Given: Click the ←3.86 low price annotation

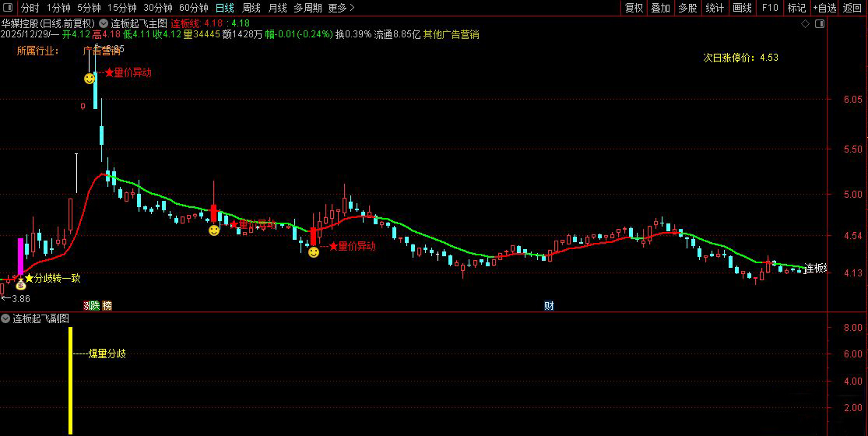Looking at the screenshot, I should pyautogui.click(x=16, y=299).
